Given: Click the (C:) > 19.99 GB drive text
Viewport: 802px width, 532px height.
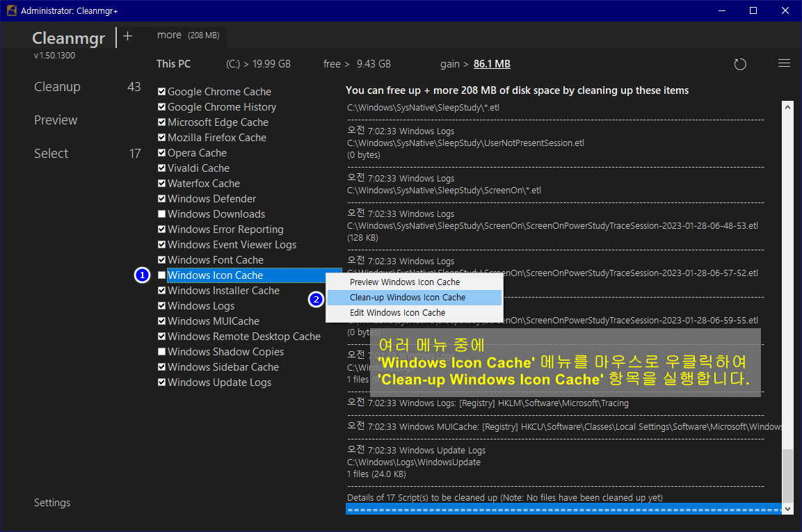Looking at the screenshot, I should click(x=258, y=64).
